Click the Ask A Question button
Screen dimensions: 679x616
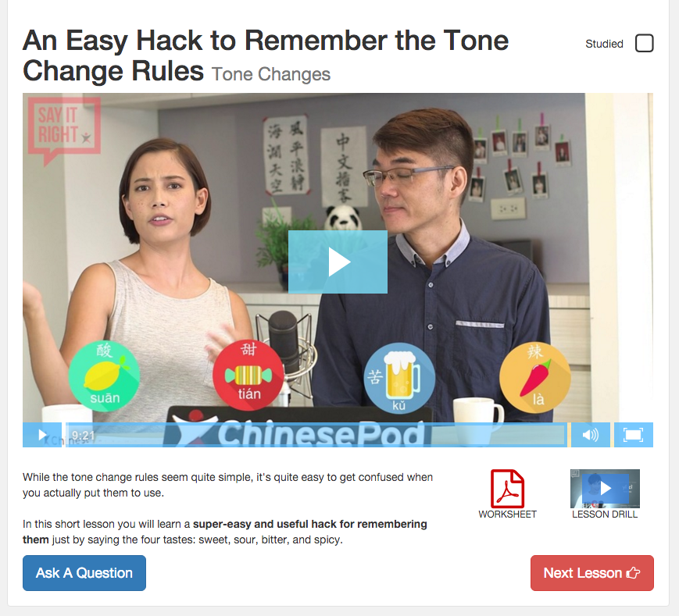click(x=84, y=573)
